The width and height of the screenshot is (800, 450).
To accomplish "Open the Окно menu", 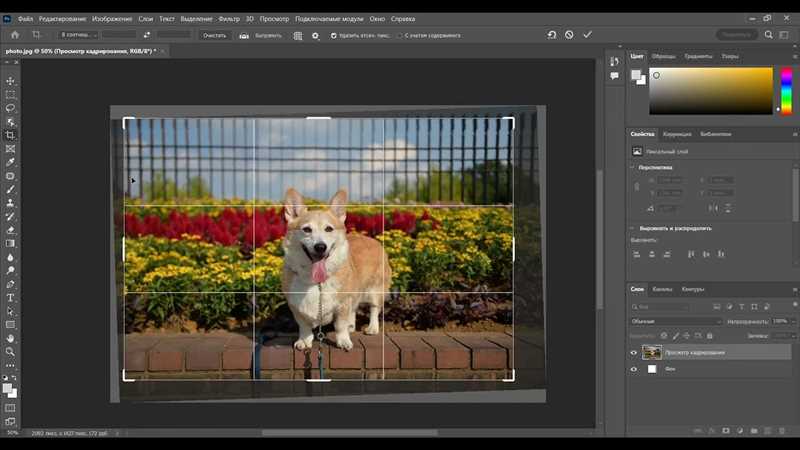I will [377, 19].
